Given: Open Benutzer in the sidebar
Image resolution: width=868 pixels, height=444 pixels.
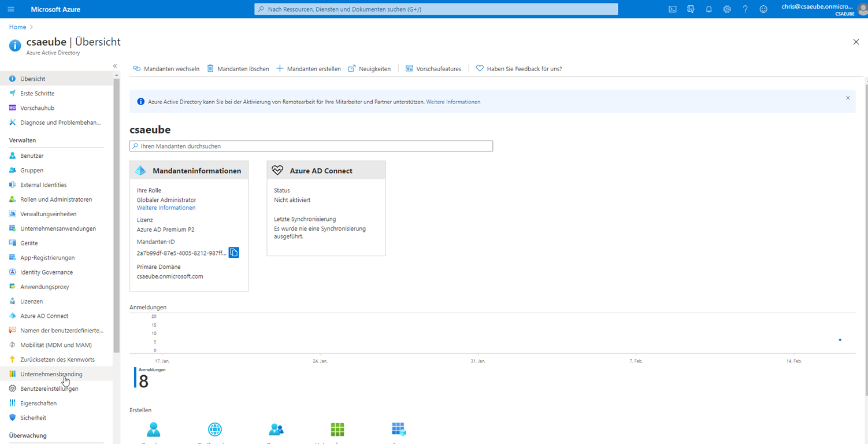Looking at the screenshot, I should point(56,156).
